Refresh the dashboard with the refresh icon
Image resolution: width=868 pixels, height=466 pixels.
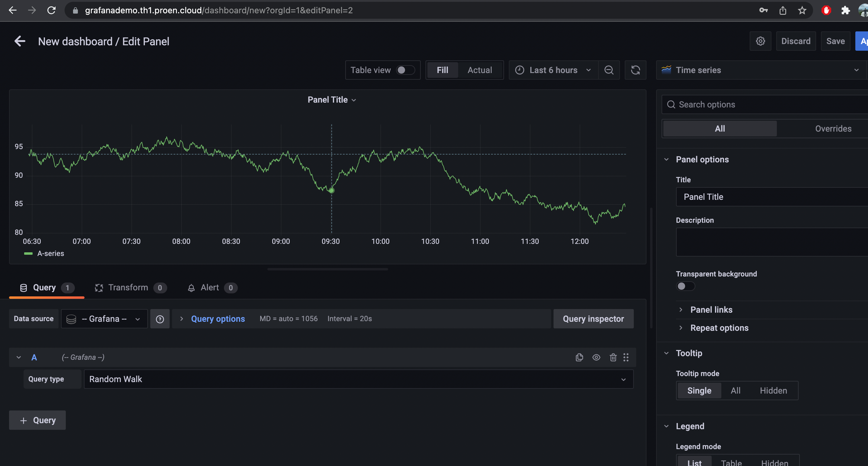pyautogui.click(x=636, y=70)
